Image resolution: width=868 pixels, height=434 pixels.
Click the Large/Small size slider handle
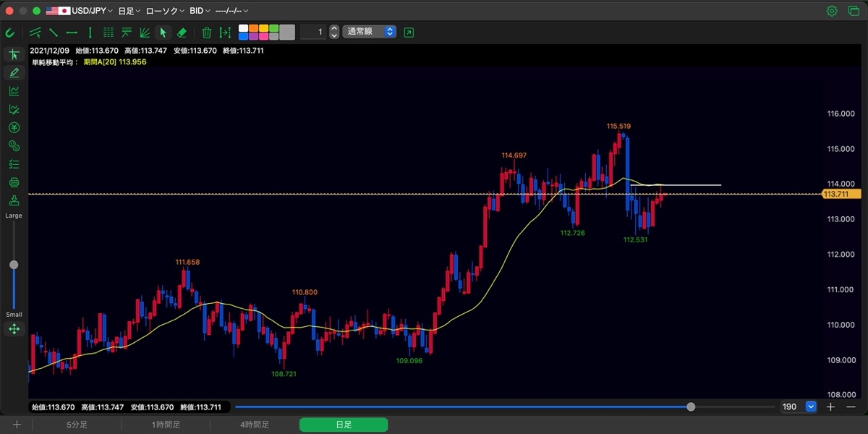click(x=14, y=265)
